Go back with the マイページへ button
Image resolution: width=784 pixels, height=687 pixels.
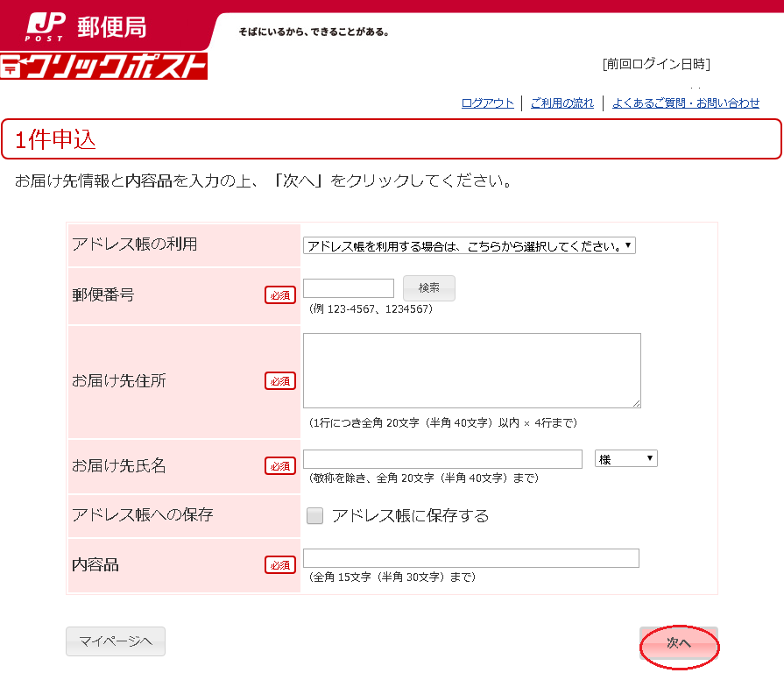point(116,641)
